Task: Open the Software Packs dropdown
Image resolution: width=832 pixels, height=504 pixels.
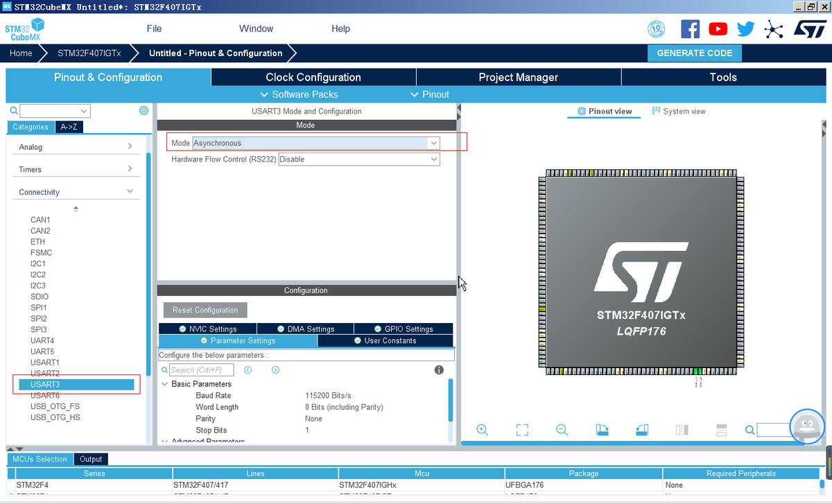Action: coord(299,94)
